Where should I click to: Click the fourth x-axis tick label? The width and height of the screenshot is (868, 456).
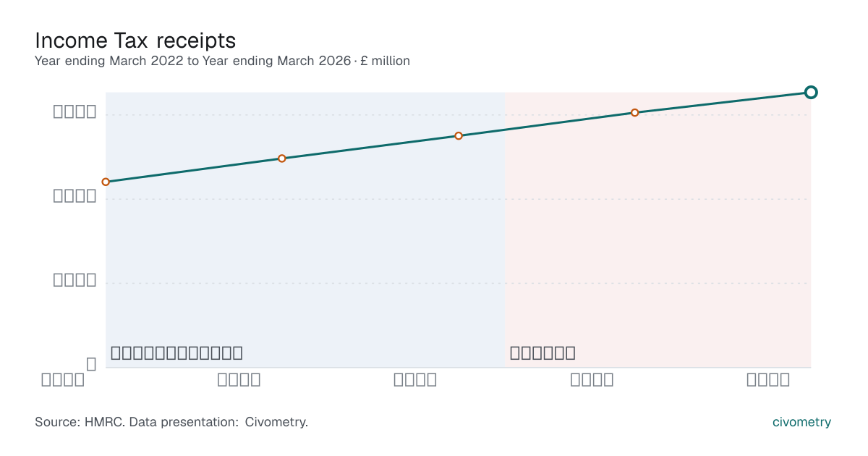pyautogui.click(x=592, y=380)
